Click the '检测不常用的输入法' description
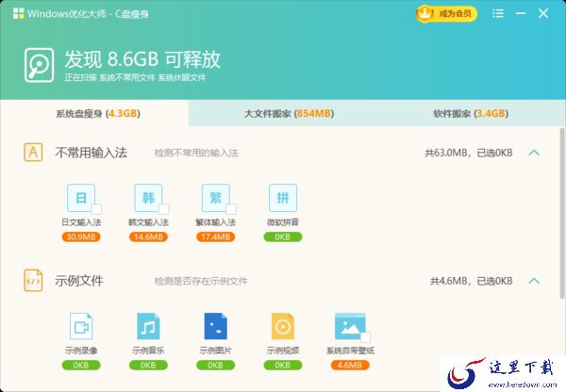Image resolution: width=566 pixels, height=392 pixels. point(196,153)
